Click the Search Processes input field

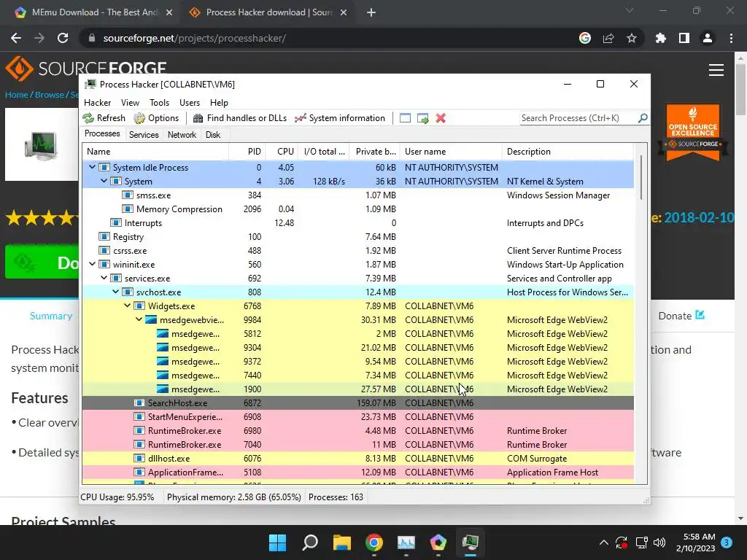[578, 118]
